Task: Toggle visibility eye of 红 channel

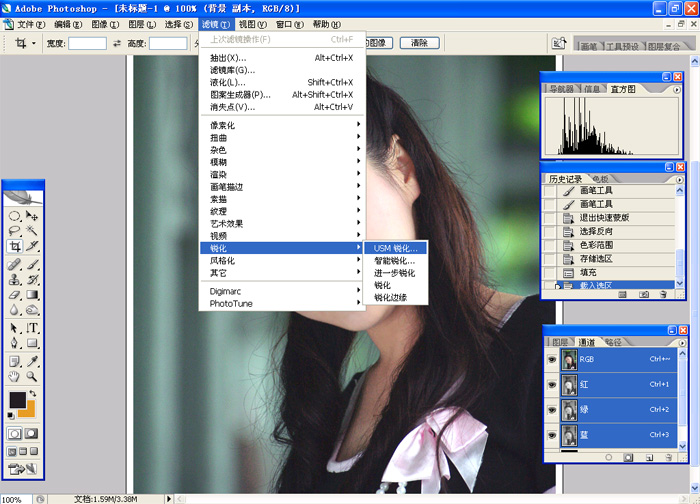Action: click(x=552, y=384)
